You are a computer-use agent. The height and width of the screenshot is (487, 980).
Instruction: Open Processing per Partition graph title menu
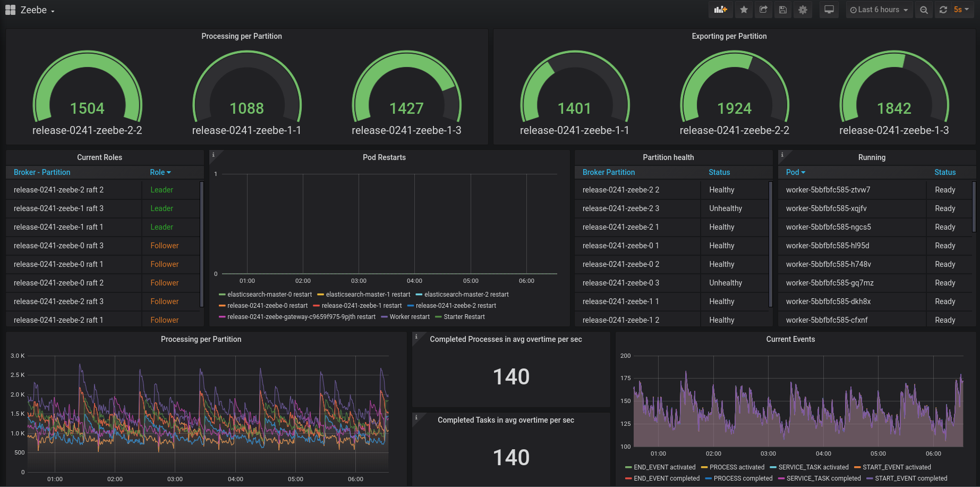click(x=201, y=339)
